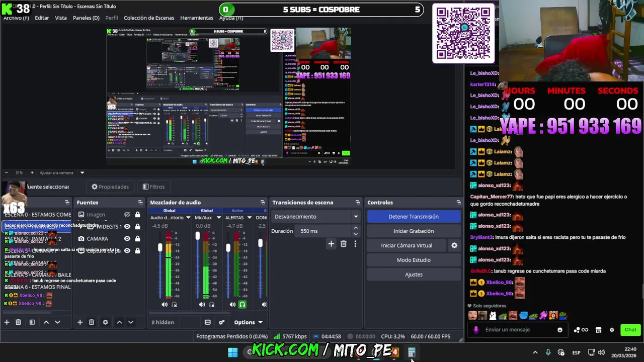Open preview scaling Ajustar a la ventana dropdown
This screenshot has width=644, height=362.
coord(62,172)
